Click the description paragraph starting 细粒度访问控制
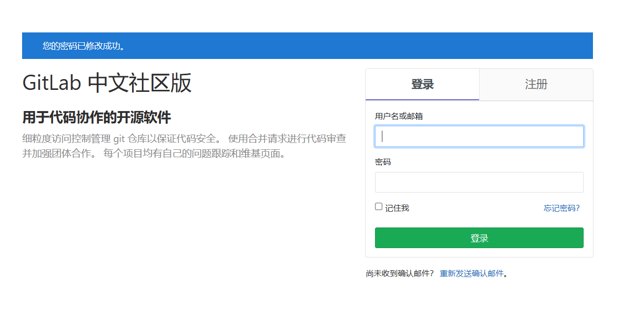The height and width of the screenshot is (310, 644). (185, 146)
